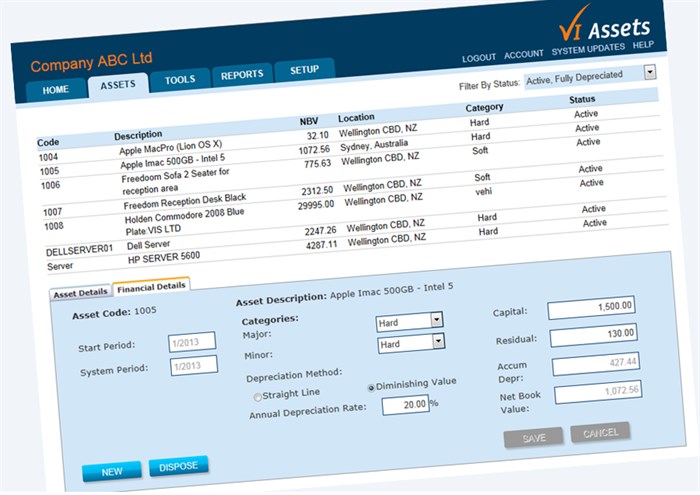
Task: Click Freedom Reception Desk Black description
Action: click(x=185, y=202)
